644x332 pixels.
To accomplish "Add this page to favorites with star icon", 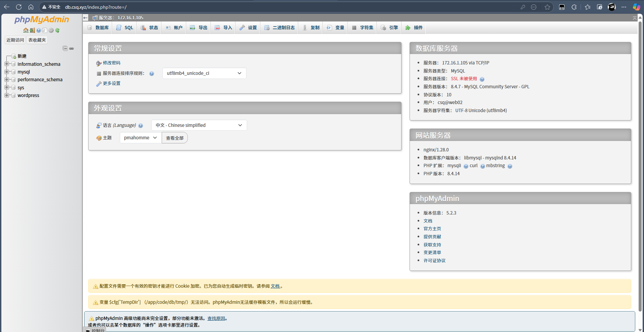I will point(547,7).
